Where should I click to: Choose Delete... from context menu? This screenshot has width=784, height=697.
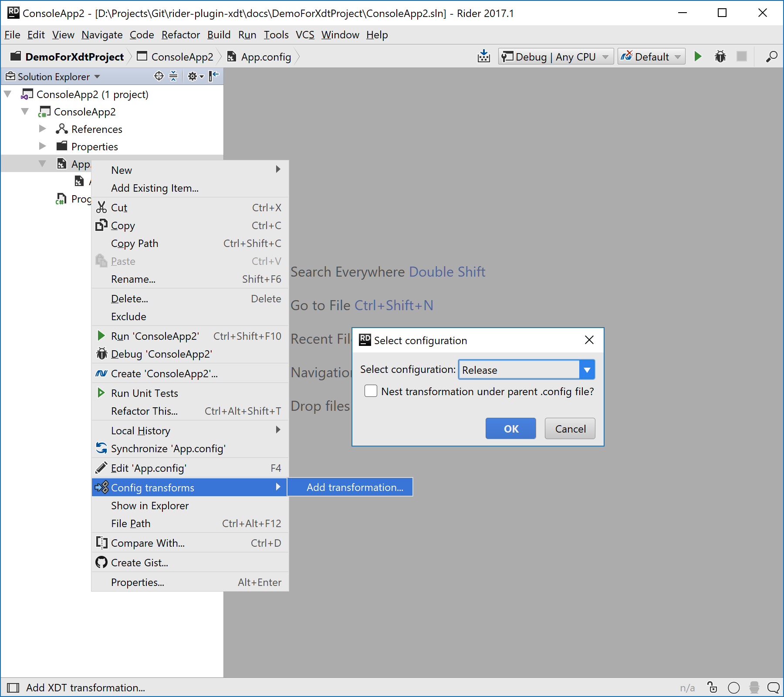[190, 299]
